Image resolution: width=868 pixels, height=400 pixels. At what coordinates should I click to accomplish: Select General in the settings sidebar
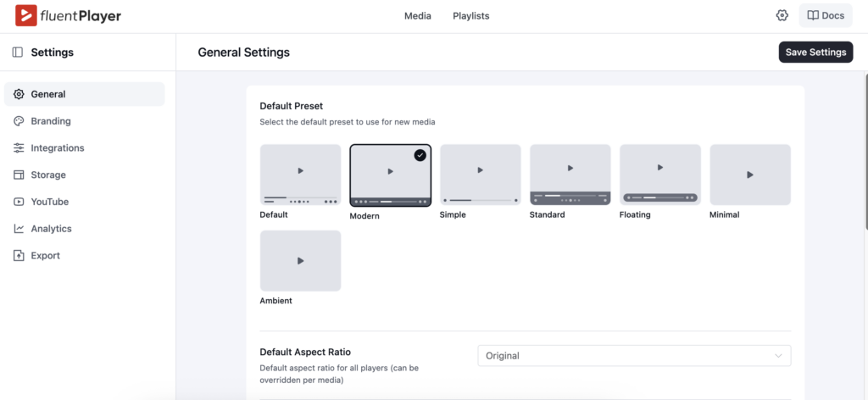click(x=84, y=94)
